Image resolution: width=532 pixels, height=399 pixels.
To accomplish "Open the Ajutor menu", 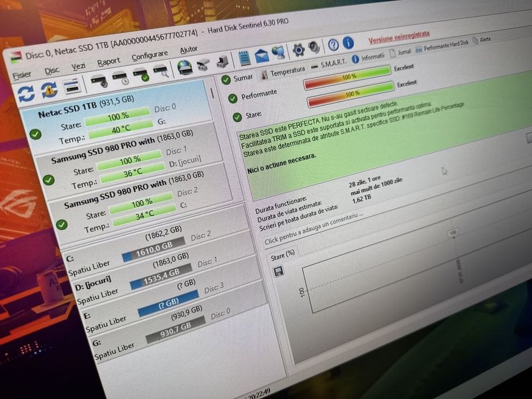I will (x=188, y=50).
